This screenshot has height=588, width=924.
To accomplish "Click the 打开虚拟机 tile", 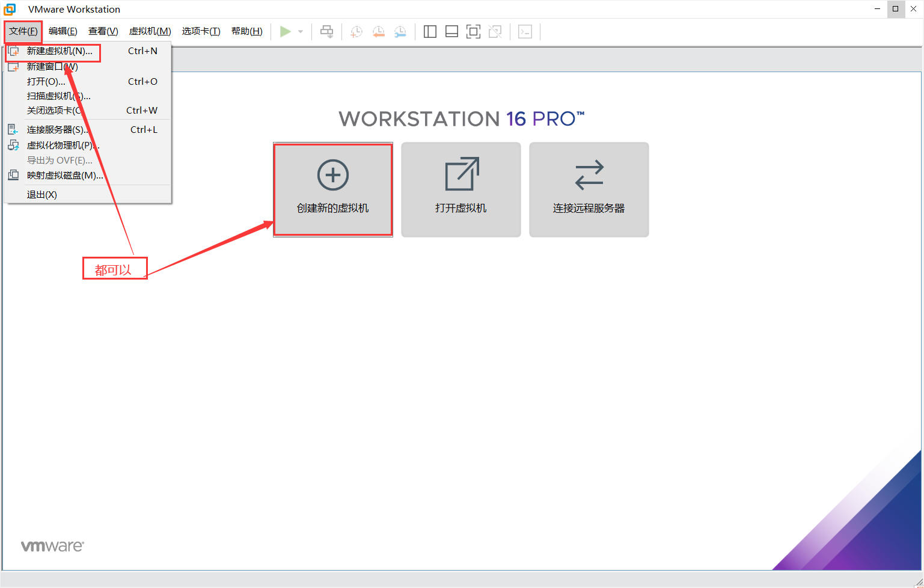I will (461, 189).
